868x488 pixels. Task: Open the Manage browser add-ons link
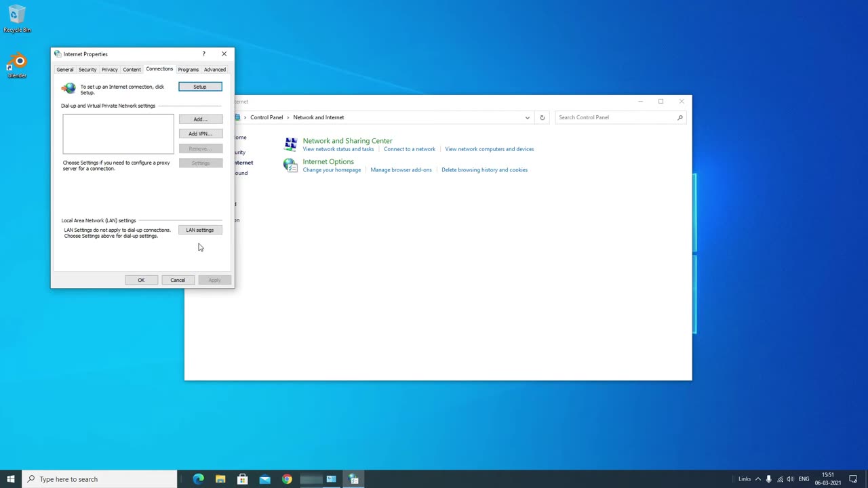pyautogui.click(x=401, y=170)
